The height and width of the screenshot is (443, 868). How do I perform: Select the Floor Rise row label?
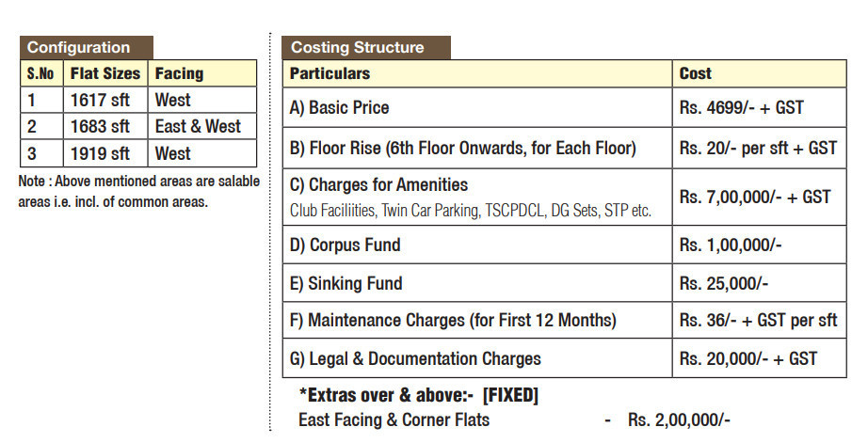tap(462, 148)
